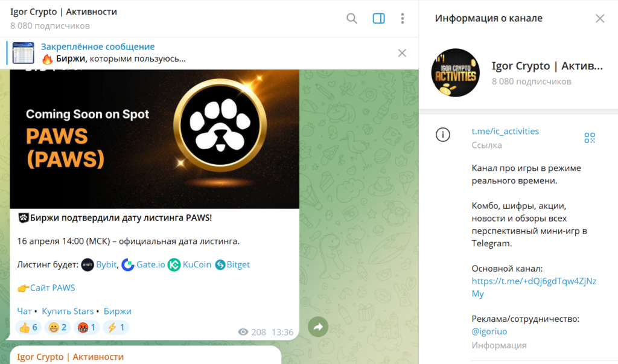Close the Информация о канале panel

tap(600, 19)
